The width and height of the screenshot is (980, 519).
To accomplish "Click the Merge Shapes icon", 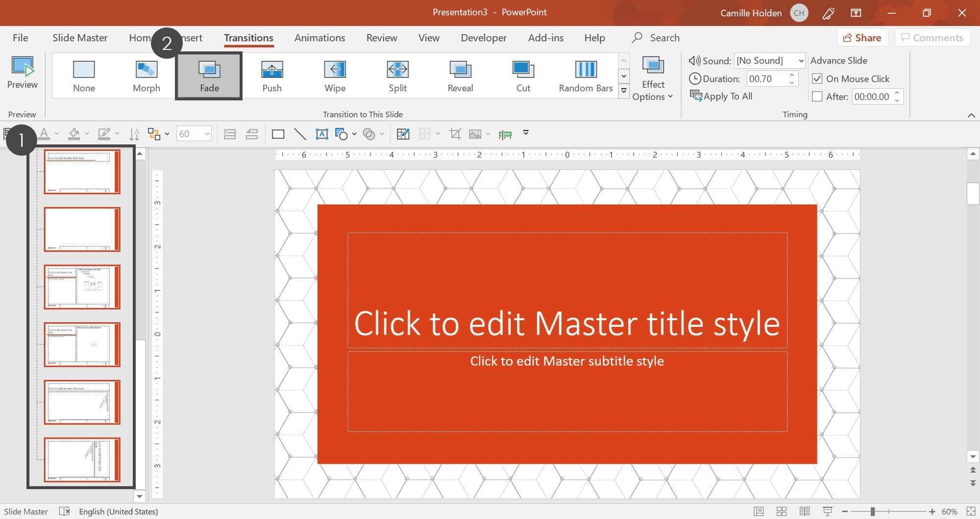I will click(x=369, y=134).
